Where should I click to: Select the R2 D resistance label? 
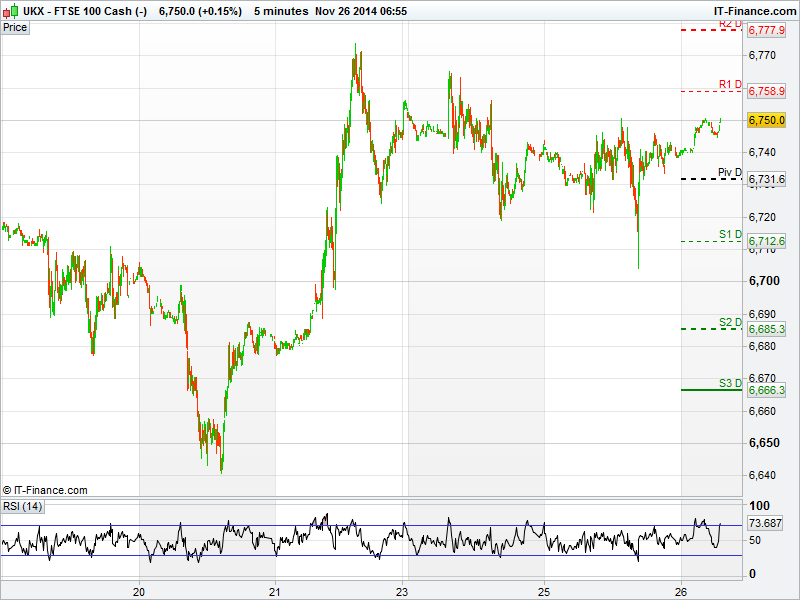(729, 23)
